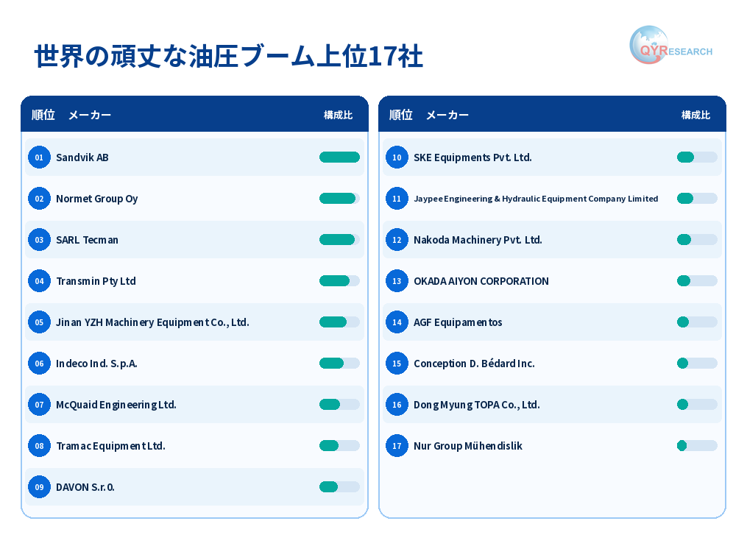Screen dimensions: 747x560
Task: Select the 08 badge for Tramac Equipment
Action: pos(39,446)
